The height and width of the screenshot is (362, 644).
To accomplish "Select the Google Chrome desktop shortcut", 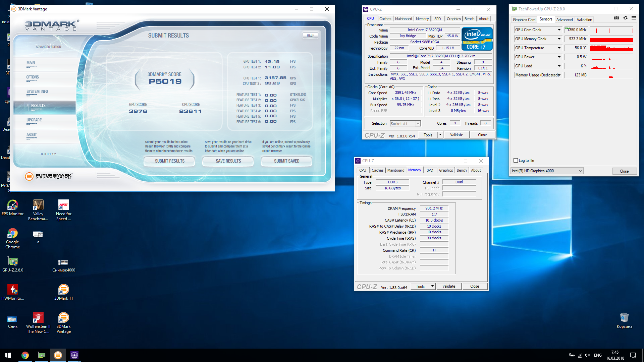I will pyautogui.click(x=13, y=238).
